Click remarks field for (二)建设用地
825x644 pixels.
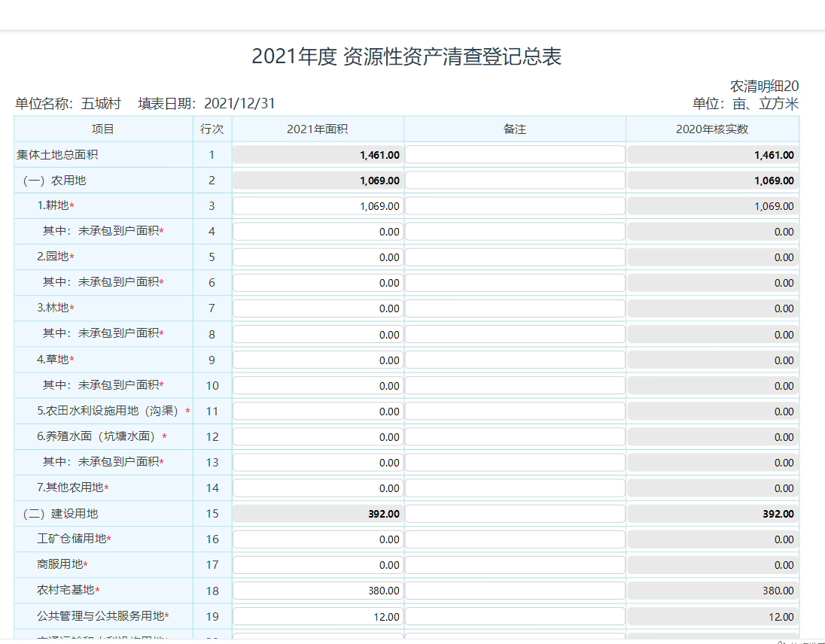pyautogui.click(x=515, y=514)
